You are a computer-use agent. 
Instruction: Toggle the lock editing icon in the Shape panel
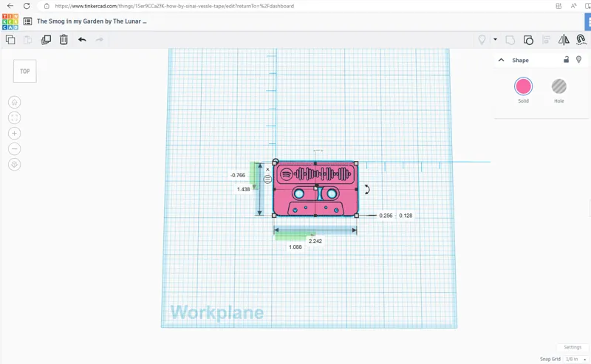(x=566, y=60)
